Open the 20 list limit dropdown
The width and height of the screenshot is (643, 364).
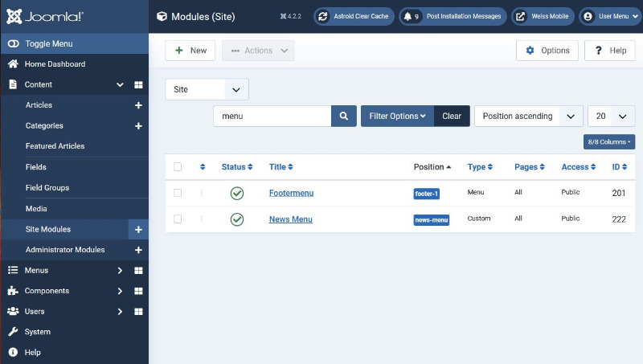point(612,116)
